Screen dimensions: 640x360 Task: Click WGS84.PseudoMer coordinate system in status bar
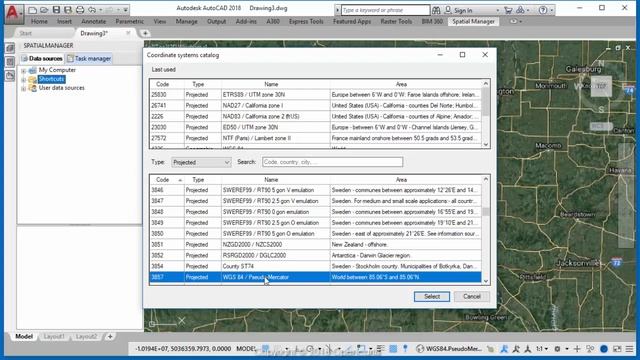(x=449, y=349)
